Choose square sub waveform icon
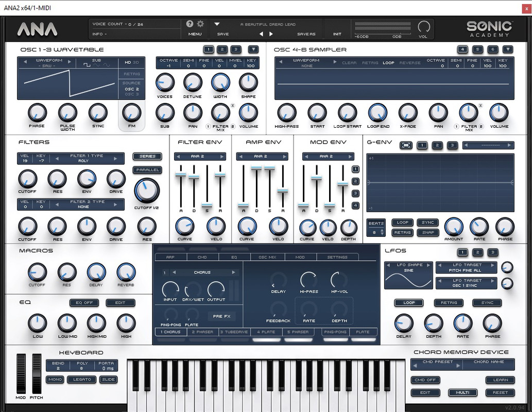 pos(87,65)
